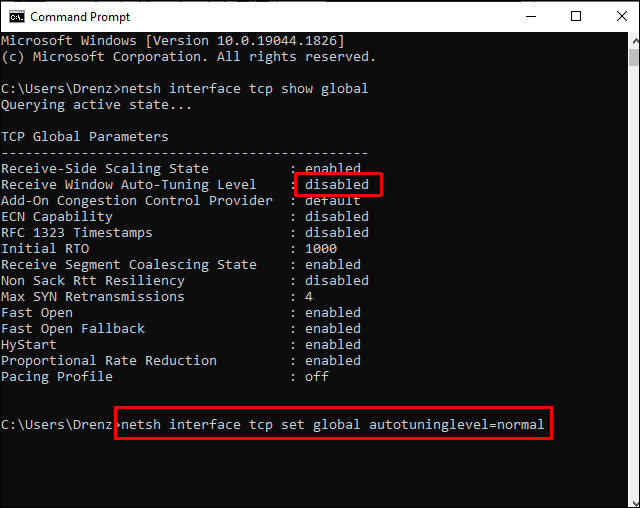Image resolution: width=640 pixels, height=508 pixels.
Task: Click the Initial RTO value 1000
Action: [x=321, y=249]
